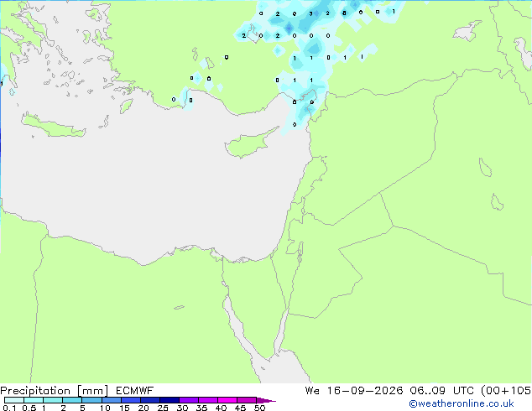The image size is (532, 411).
Task: Click the ECMWF model label
Action: coord(135,391)
